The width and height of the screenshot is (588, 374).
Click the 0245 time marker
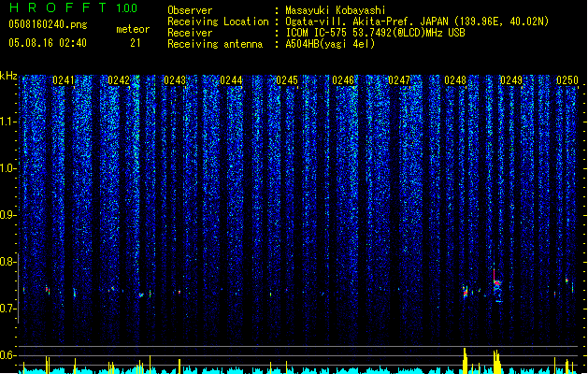pyautogui.click(x=287, y=80)
